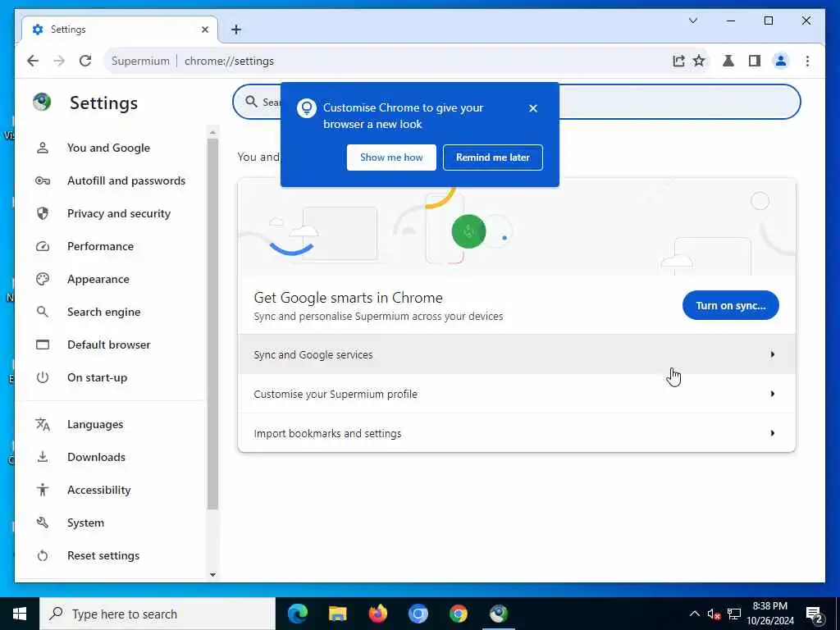Launch Microsoft Edge from taskbar
840x630 pixels.
(x=298, y=614)
